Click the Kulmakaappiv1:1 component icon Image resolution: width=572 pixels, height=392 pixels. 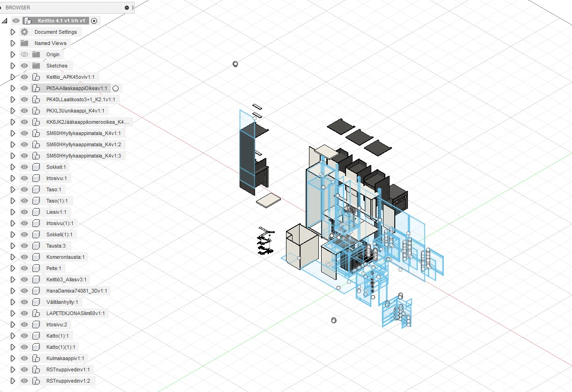[37, 358]
